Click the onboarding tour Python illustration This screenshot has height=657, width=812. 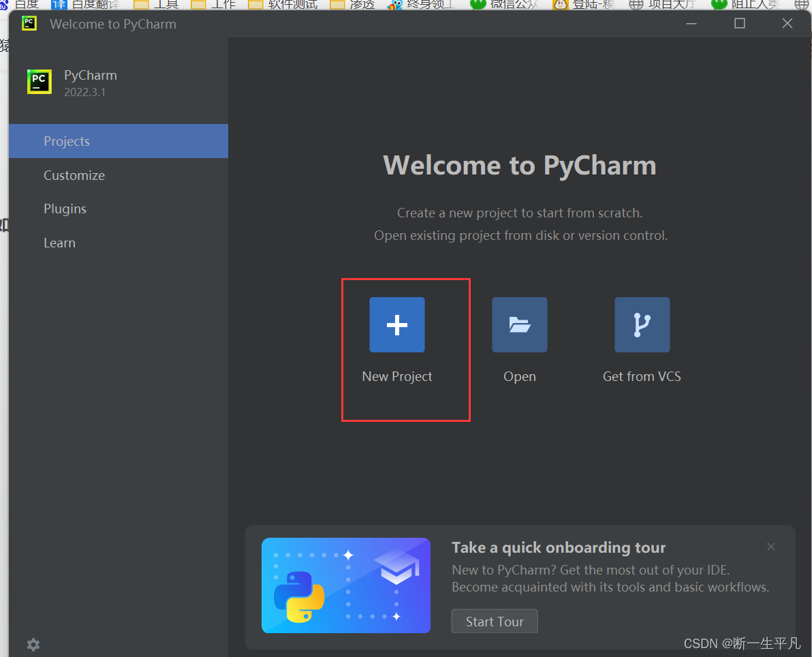point(346,585)
